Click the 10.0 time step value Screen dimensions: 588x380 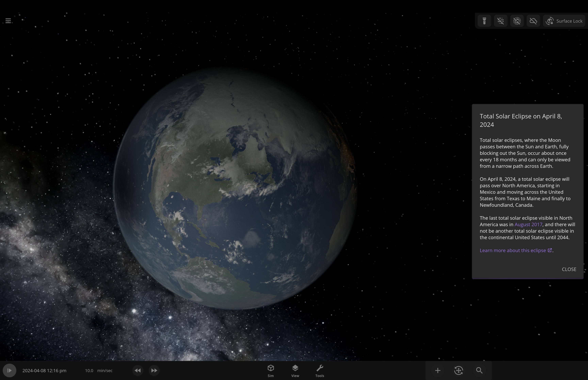click(89, 371)
